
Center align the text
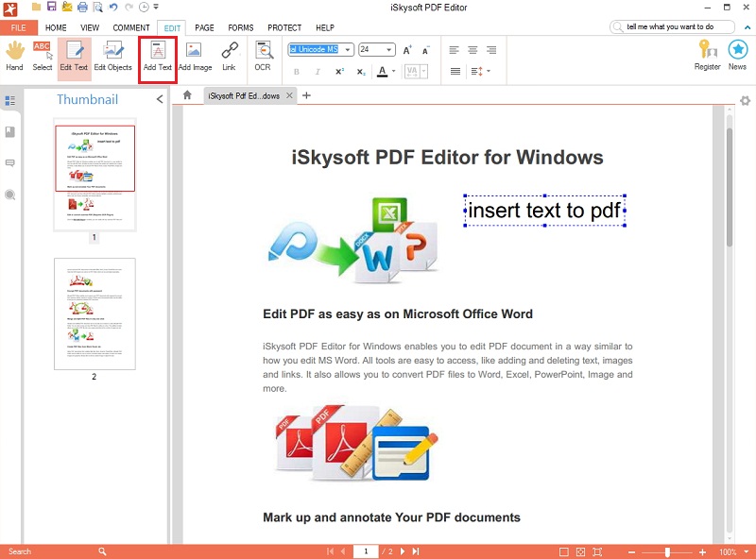coord(472,50)
